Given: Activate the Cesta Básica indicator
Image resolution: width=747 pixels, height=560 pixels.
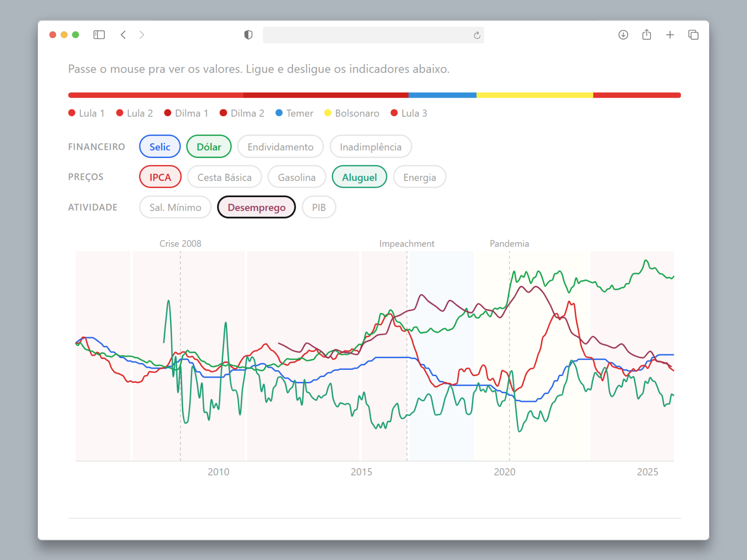Looking at the screenshot, I should coord(224,177).
